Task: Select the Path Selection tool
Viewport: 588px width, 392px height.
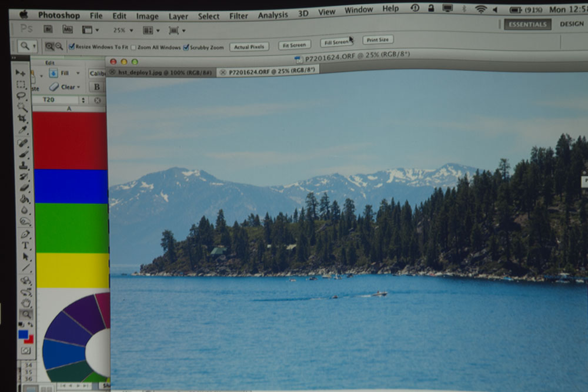Action: 25,257
